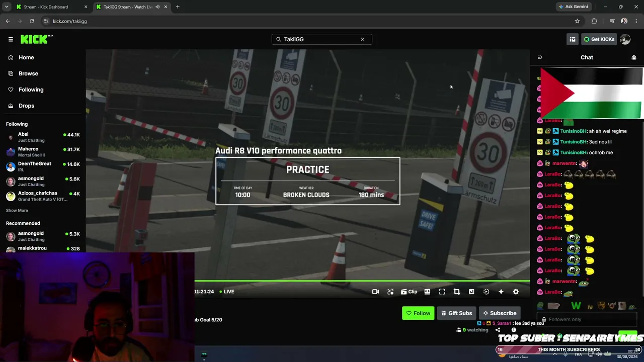Open Azizos_chafchaa's GTA V stream
Viewport: 644px width, 362px height.
click(43, 196)
